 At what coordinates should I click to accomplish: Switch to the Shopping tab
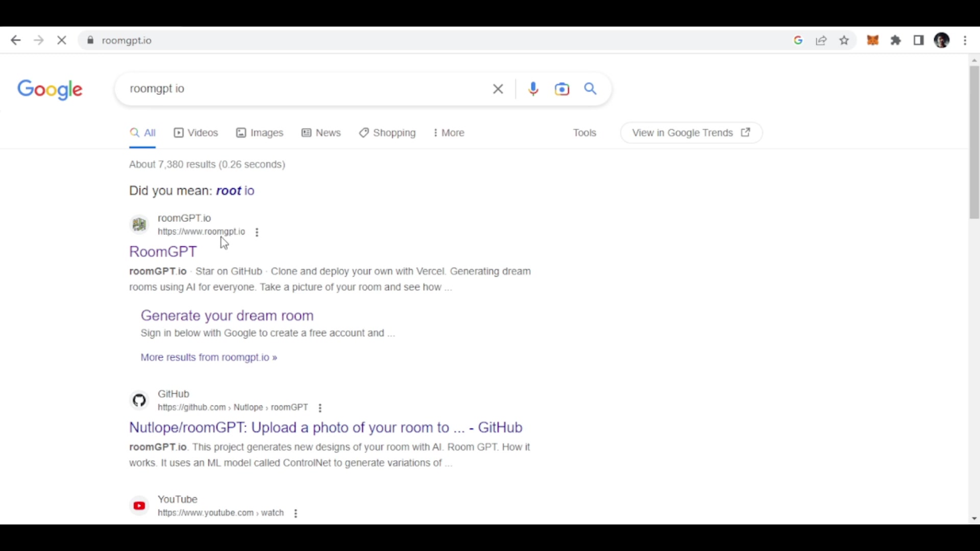[387, 133]
